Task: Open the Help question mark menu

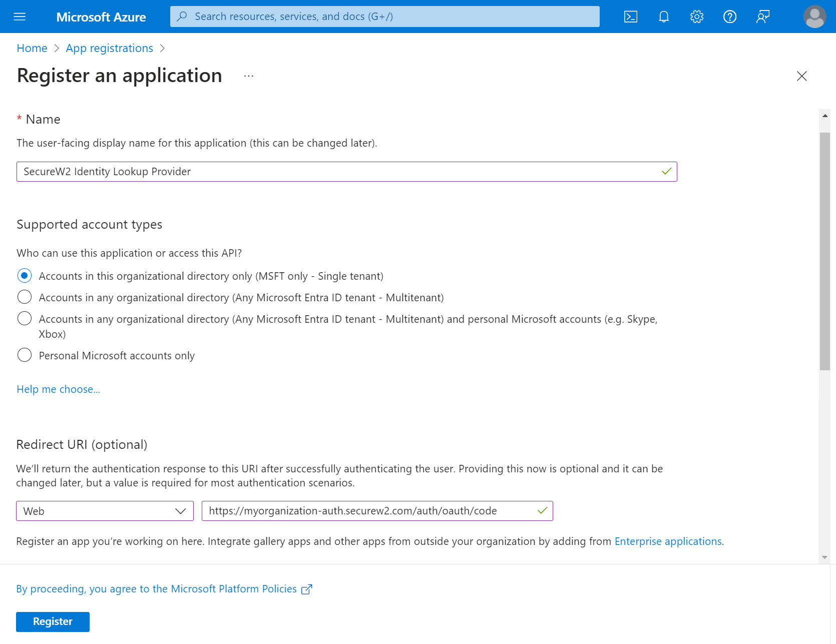Action: click(x=729, y=17)
